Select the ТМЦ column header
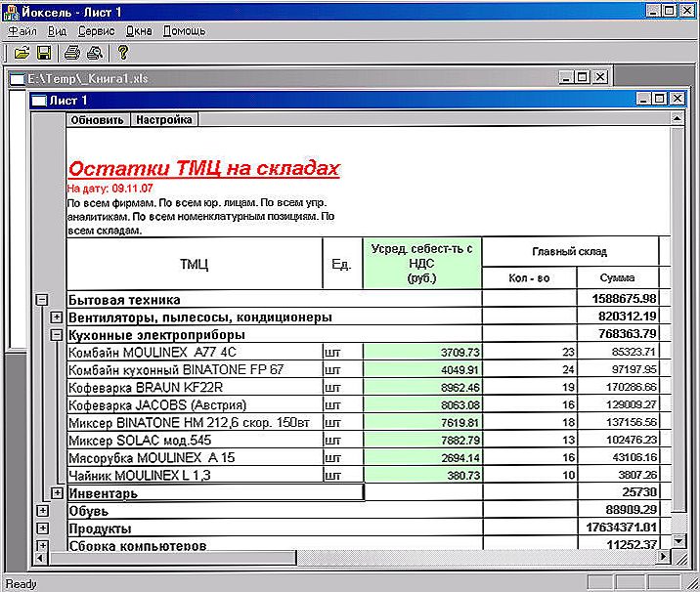This screenshot has height=592, width=700. tap(195, 264)
